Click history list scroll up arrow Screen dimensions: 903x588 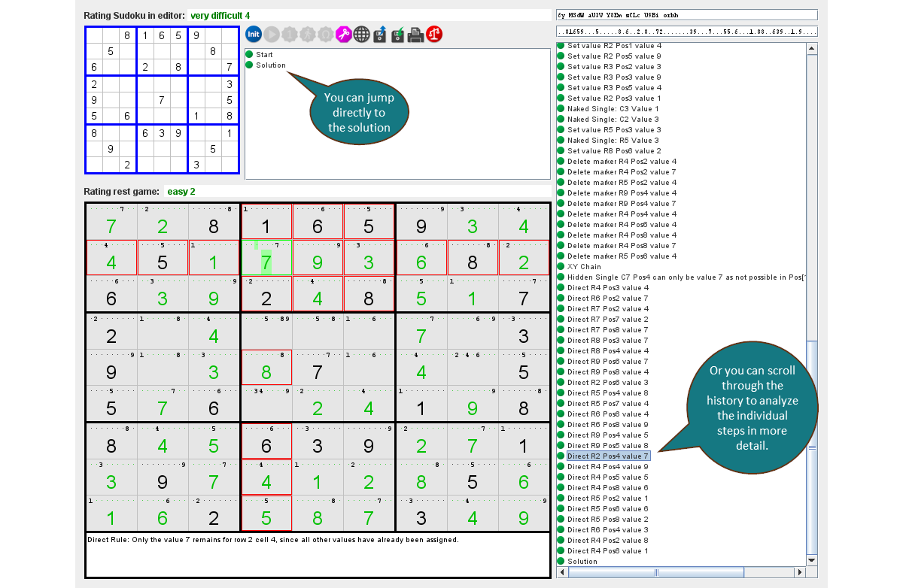click(812, 49)
